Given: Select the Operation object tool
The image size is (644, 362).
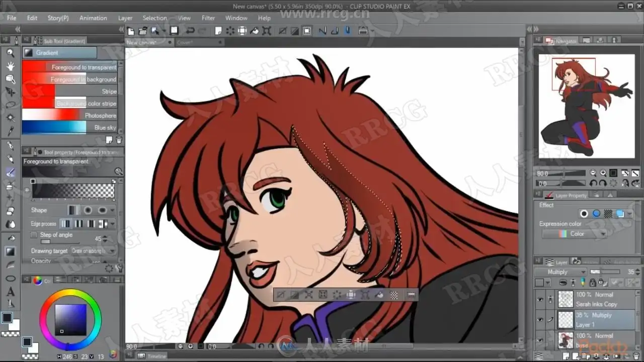Looking at the screenshot, I should [10, 79].
